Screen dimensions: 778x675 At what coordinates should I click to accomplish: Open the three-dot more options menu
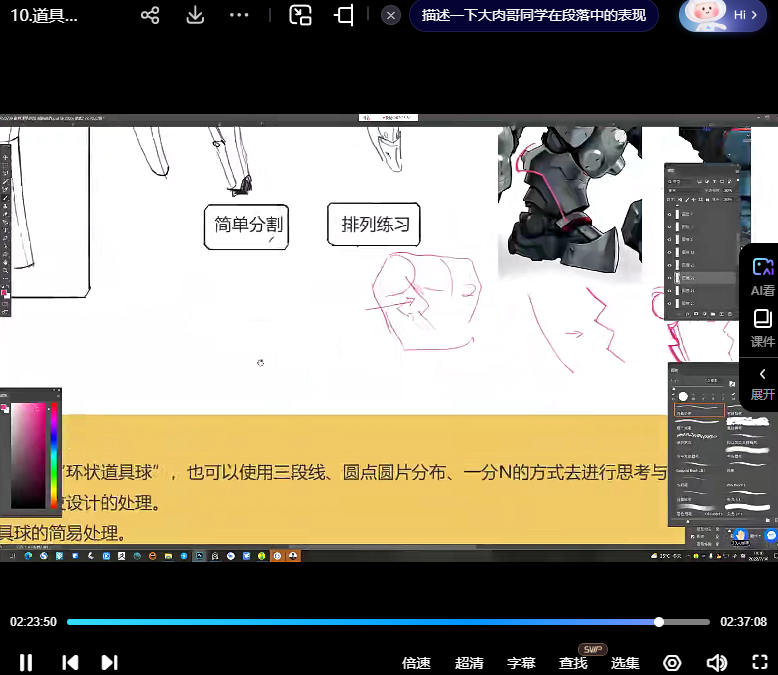tap(239, 15)
